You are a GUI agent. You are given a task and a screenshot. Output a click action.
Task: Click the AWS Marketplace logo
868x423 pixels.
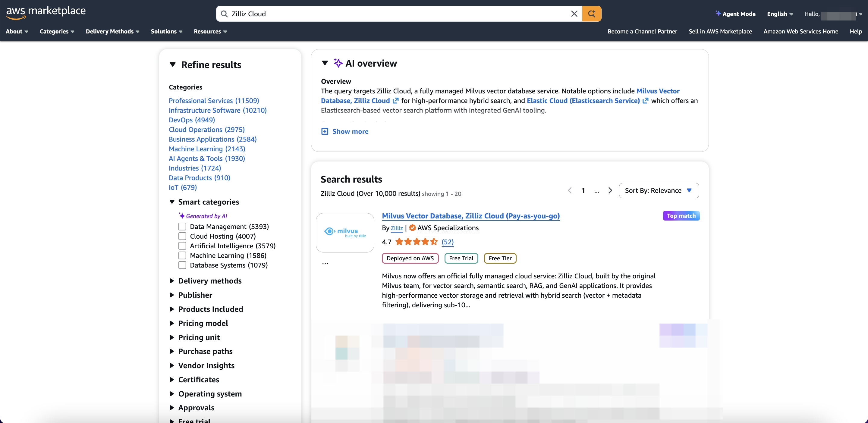coord(46,12)
